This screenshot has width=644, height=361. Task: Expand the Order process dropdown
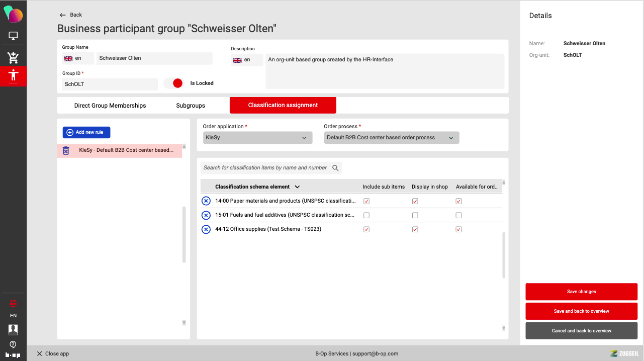(391, 138)
